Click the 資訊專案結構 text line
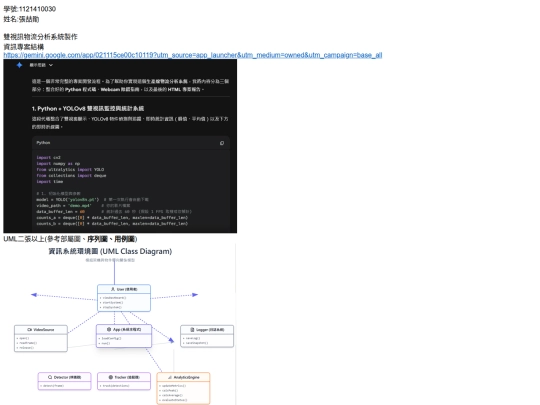Viewport: 540px width, 405px height. pyautogui.click(x=23, y=46)
